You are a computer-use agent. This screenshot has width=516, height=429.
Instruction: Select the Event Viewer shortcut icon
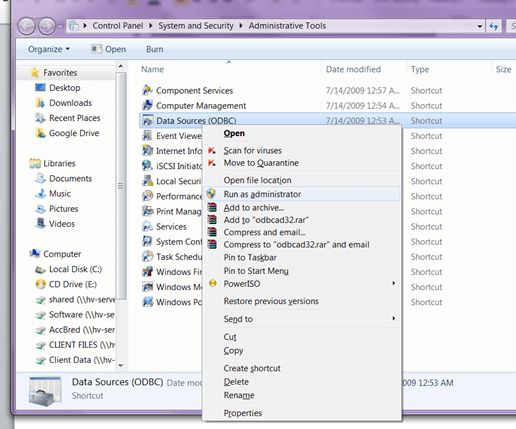click(x=147, y=136)
